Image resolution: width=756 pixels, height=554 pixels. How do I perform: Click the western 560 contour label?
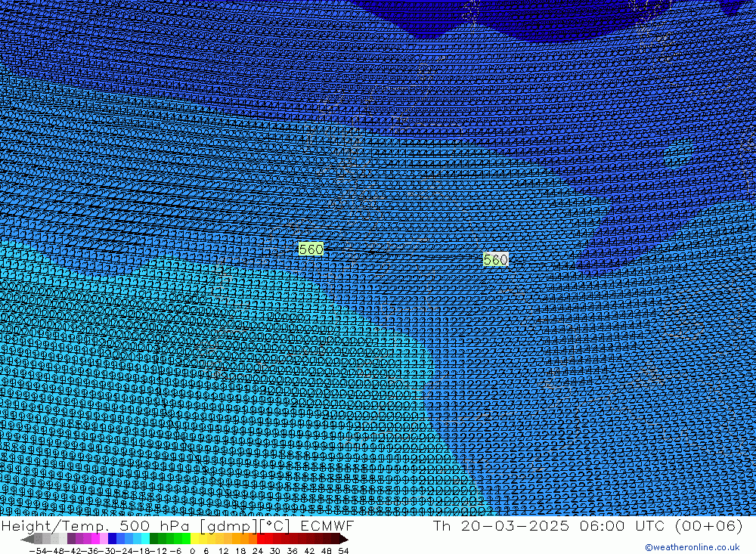311,249
